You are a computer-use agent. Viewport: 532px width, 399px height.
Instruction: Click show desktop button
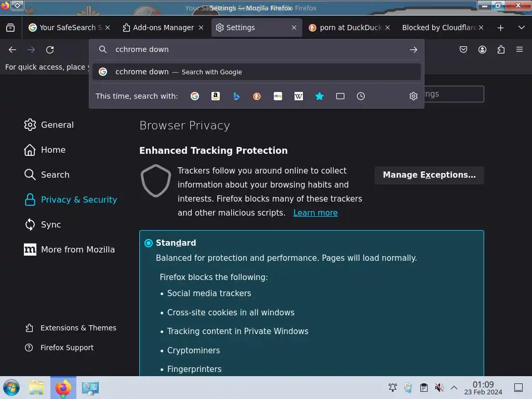point(518,388)
